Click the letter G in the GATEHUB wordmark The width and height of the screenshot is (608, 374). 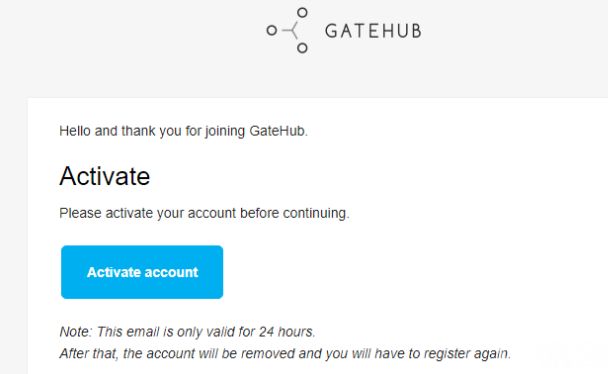(332, 31)
